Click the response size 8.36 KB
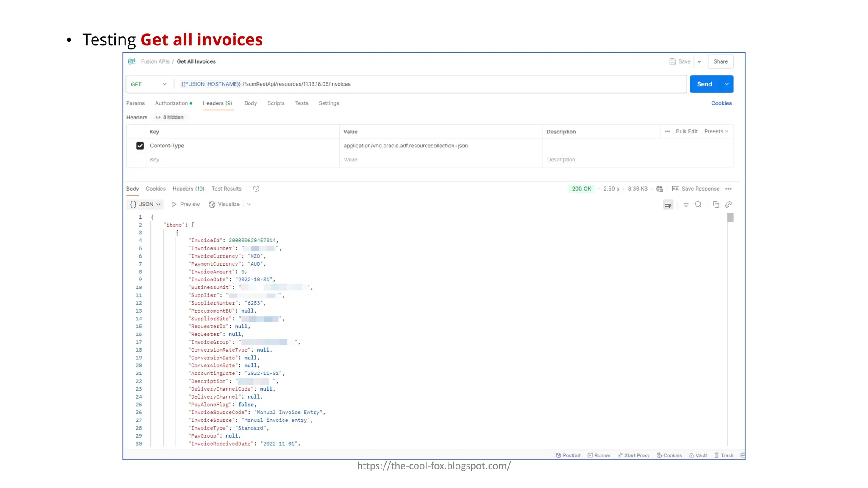 pos(637,189)
